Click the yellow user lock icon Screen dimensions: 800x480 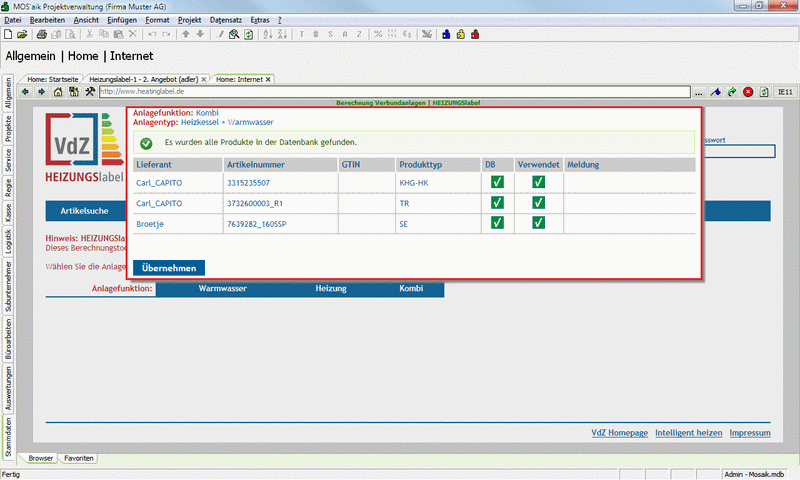(x=461, y=34)
